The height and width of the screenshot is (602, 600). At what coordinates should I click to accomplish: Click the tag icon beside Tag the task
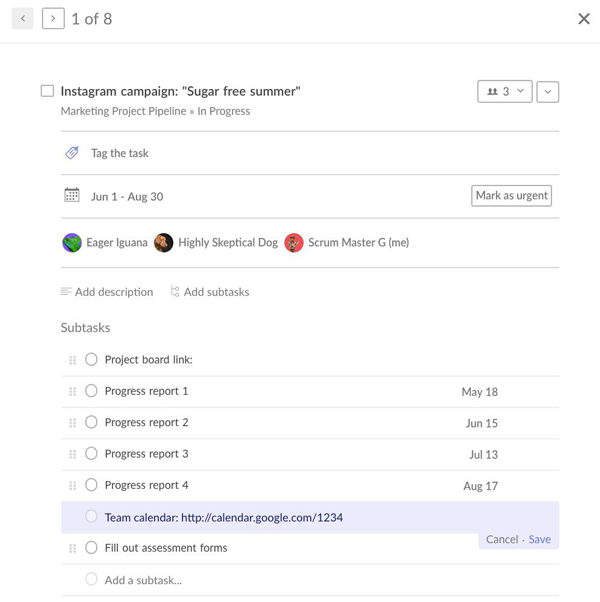pyautogui.click(x=72, y=153)
